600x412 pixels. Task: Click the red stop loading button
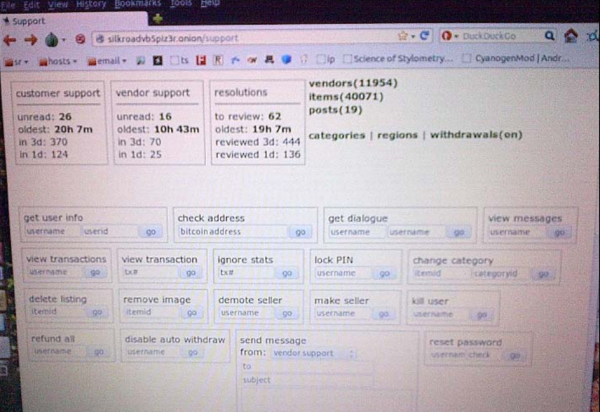click(80, 39)
